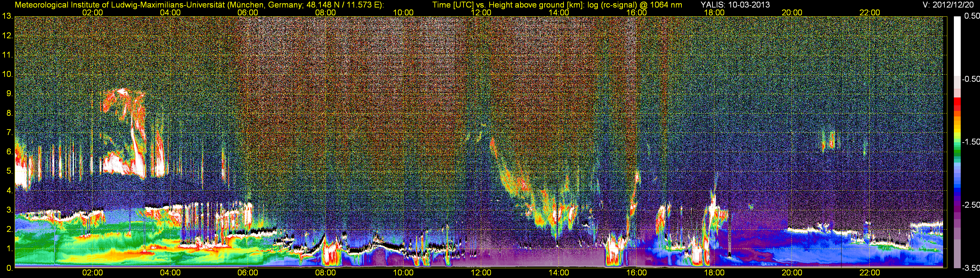Image resolution: width=980 pixels, height=278 pixels.
Task: Select the 10:00 label on the top axis
Action: coord(403,12)
